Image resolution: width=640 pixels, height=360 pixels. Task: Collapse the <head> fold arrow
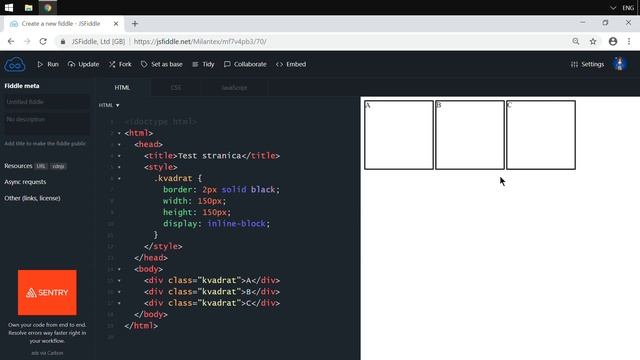(119, 144)
